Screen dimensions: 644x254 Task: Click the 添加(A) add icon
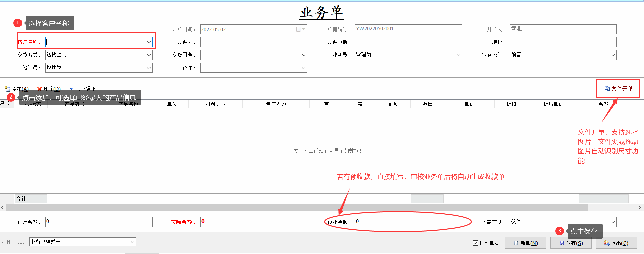tap(7, 89)
